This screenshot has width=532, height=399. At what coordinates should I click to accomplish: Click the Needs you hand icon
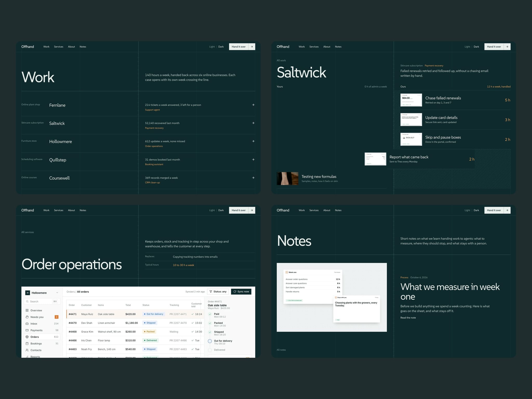pos(27,317)
